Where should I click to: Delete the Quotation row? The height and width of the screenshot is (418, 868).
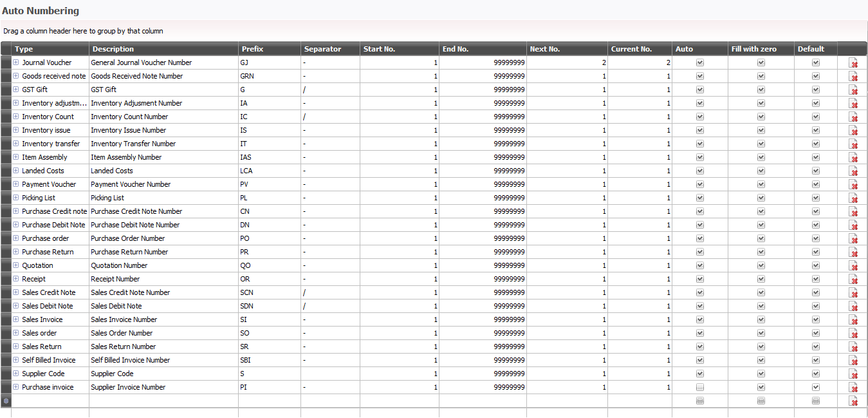854,266
